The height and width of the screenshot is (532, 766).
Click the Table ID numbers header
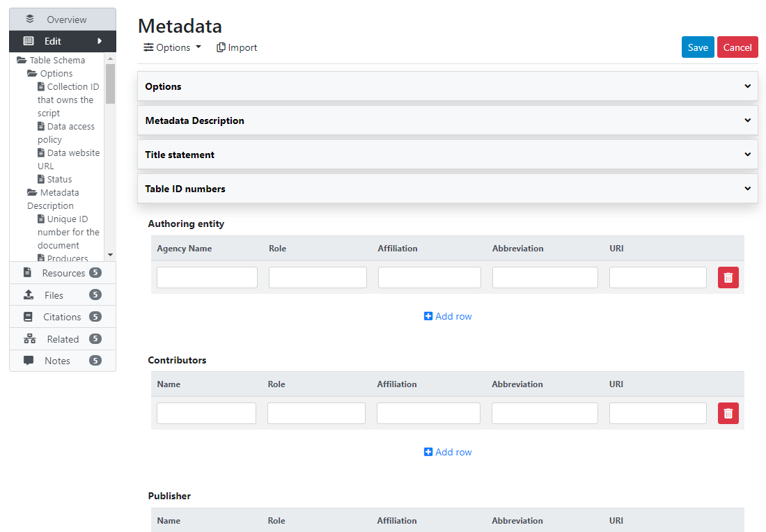coord(448,189)
